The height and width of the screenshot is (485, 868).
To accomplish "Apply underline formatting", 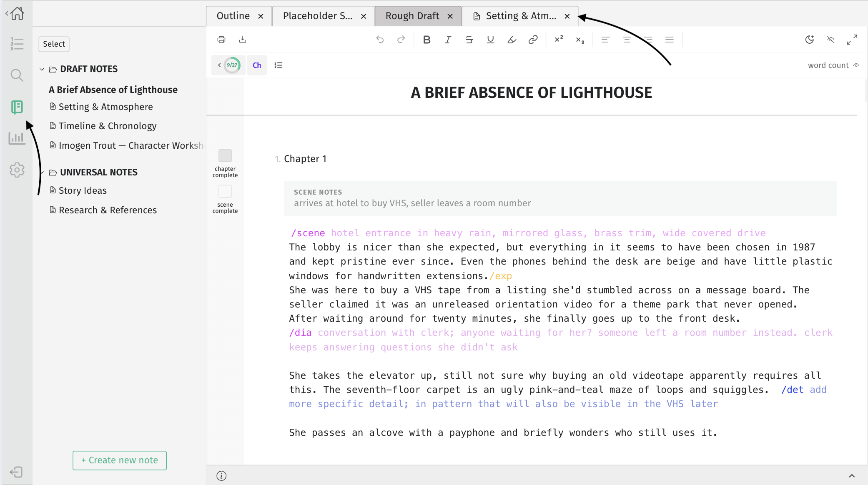I will click(x=490, y=40).
